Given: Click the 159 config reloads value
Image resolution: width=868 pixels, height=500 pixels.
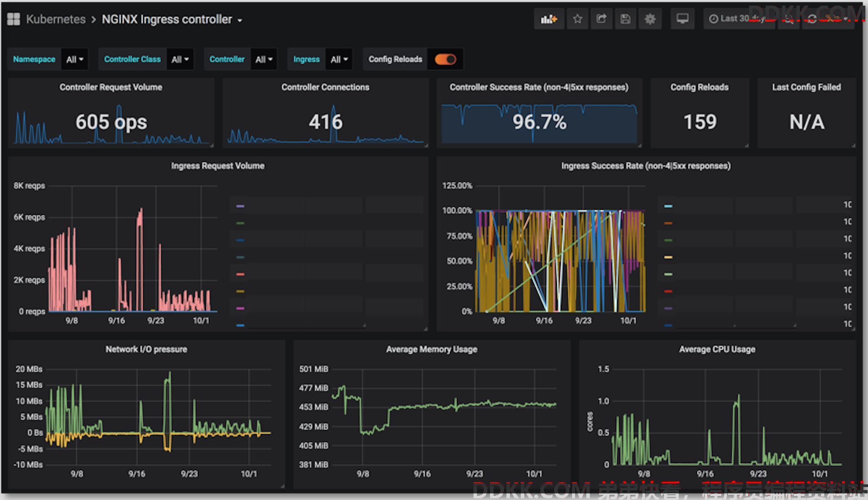Looking at the screenshot, I should coord(700,122).
